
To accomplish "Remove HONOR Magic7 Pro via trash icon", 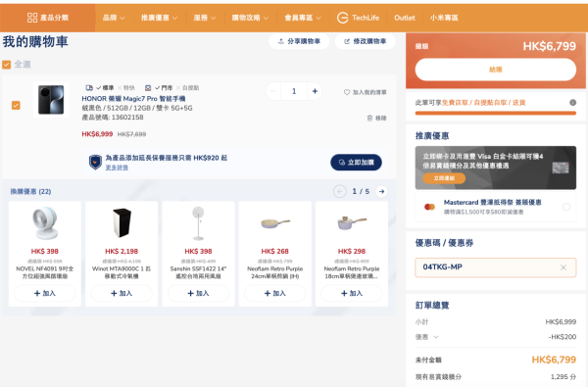I will pos(369,119).
